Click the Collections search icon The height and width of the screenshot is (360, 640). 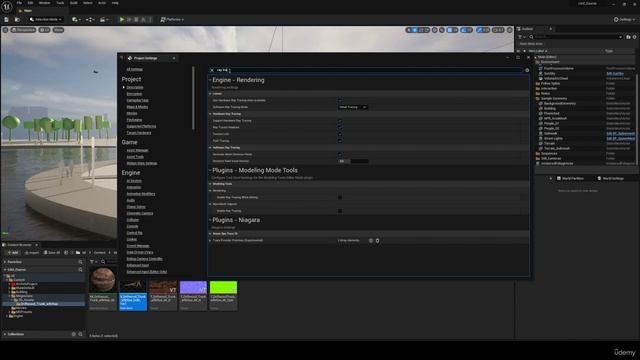coord(80,334)
